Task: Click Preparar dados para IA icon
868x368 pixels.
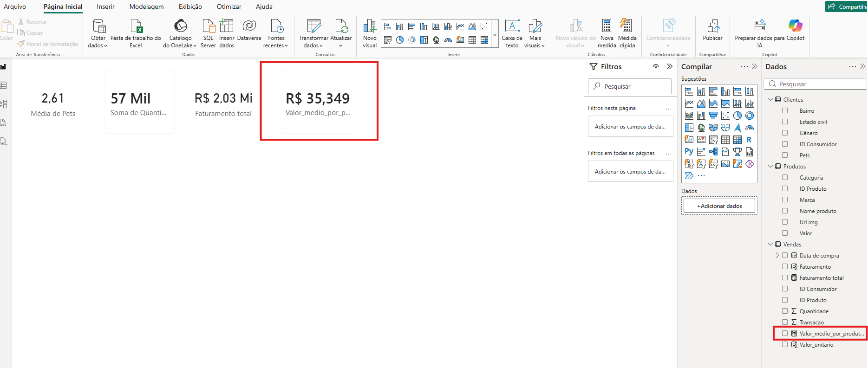Action: pyautogui.click(x=760, y=26)
